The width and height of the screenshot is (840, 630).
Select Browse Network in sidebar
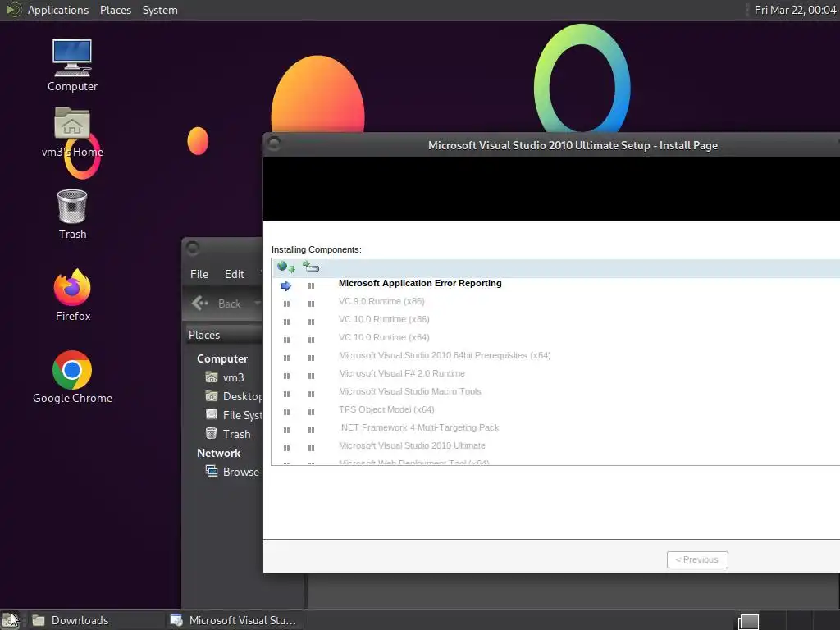[234, 472]
